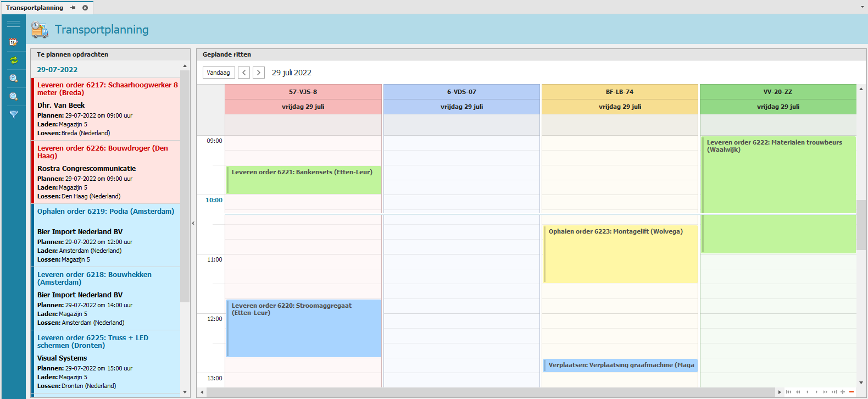
Task: Jump to the first record in navigator
Action: (789, 392)
